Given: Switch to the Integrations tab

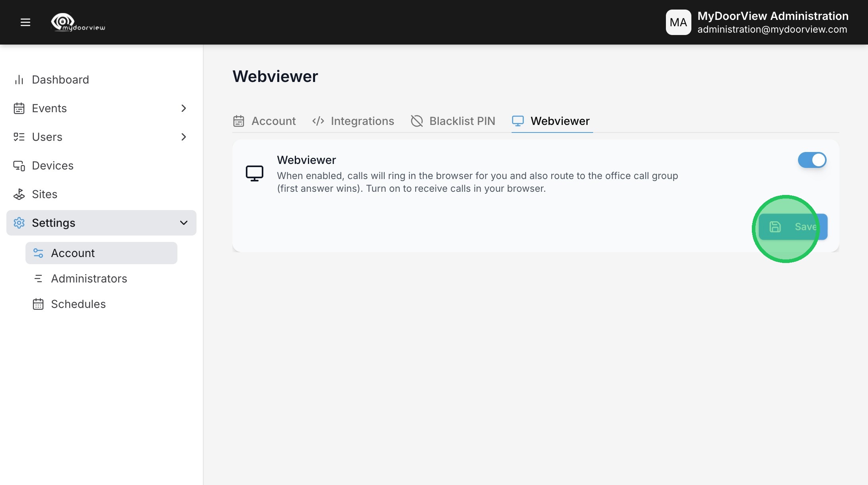Looking at the screenshot, I should tap(353, 121).
